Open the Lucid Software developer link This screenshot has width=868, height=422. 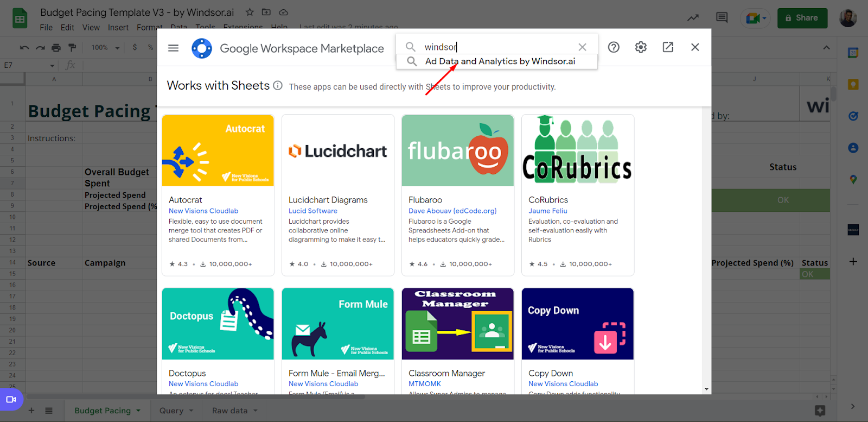(x=313, y=211)
